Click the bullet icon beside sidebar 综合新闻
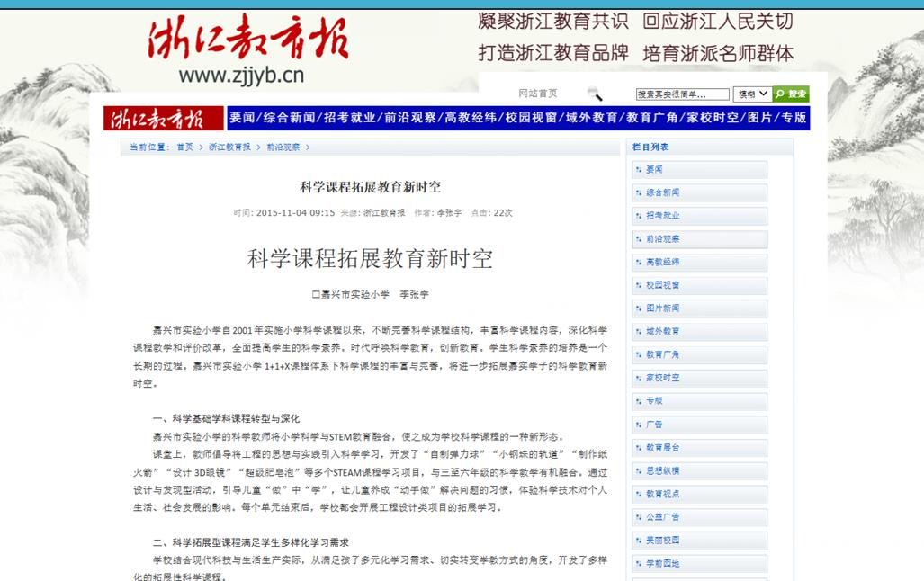The image size is (924, 581). click(x=638, y=192)
